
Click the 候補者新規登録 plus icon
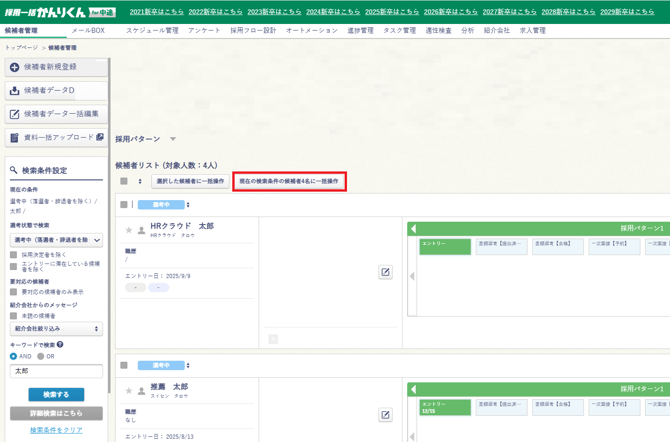(x=15, y=67)
